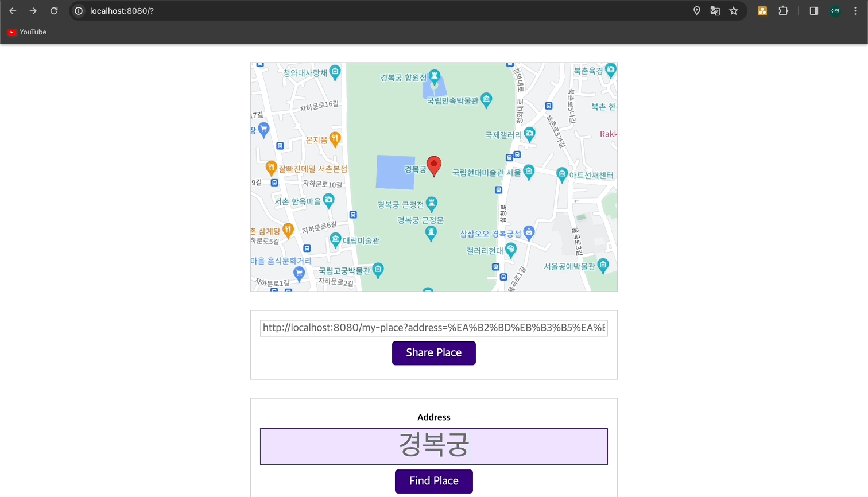Click the Address label text
This screenshot has width=868, height=497.
pos(434,417)
